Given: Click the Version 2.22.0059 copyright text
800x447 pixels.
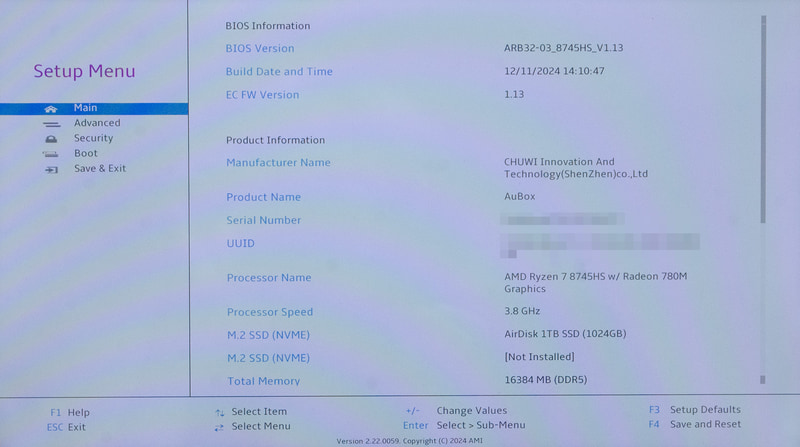Looking at the screenshot, I should (409, 441).
